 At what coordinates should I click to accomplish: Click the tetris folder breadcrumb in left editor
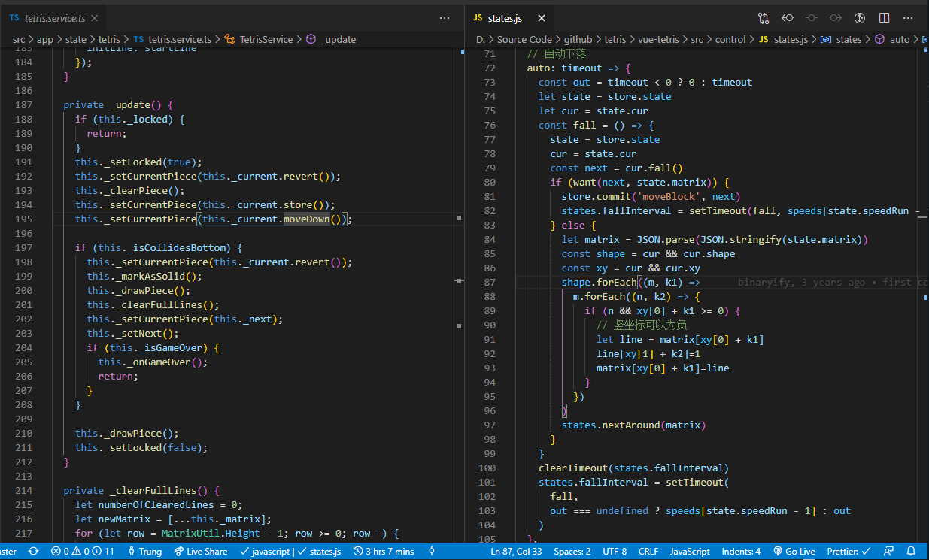tap(109, 39)
